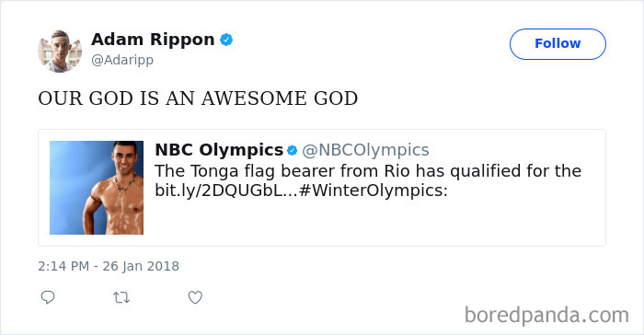Image resolution: width=644 pixels, height=335 pixels.
Task: Open Adam Rippon's profile avatar
Action: click(60, 51)
